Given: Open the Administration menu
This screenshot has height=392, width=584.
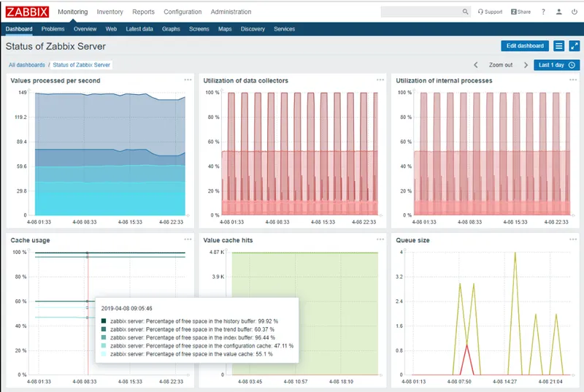Looking at the screenshot, I should pyautogui.click(x=231, y=12).
